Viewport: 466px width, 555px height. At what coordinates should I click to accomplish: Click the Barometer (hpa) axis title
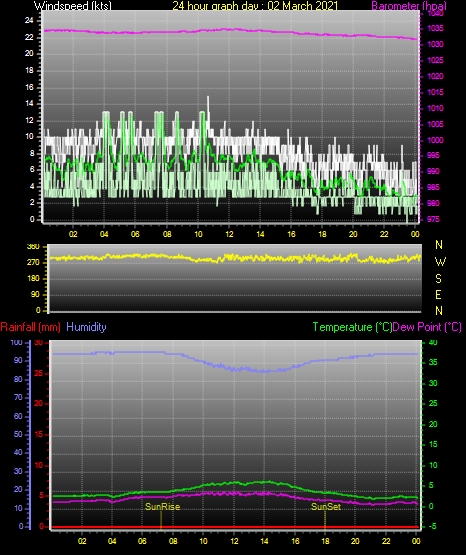(409, 6)
